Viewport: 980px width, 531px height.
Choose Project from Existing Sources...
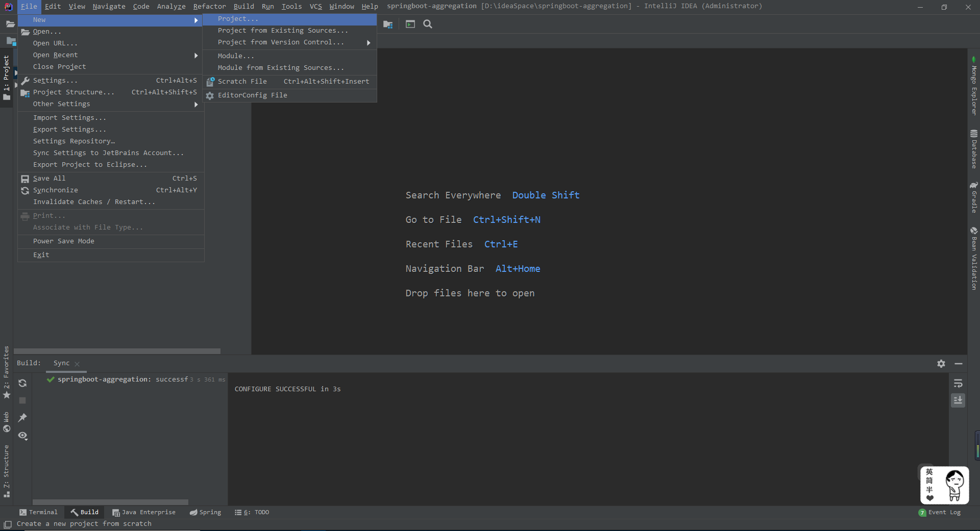tap(290, 31)
